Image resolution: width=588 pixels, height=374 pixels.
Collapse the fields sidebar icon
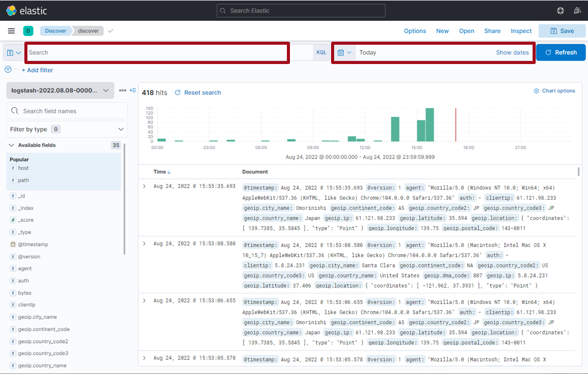(133, 90)
